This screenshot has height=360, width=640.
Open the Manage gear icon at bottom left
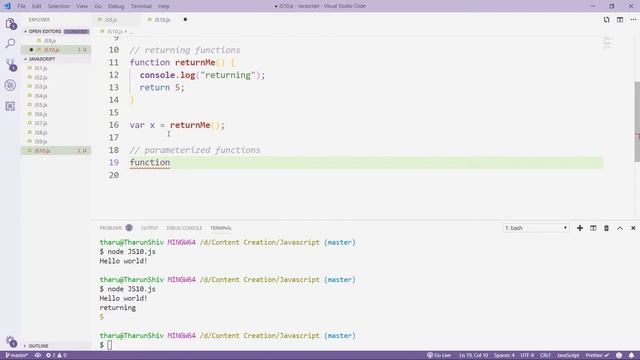11,342
